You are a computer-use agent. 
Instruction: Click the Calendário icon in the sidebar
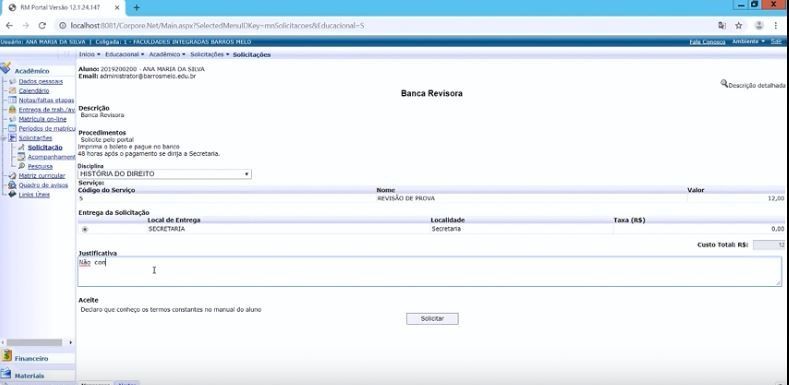click(13, 91)
